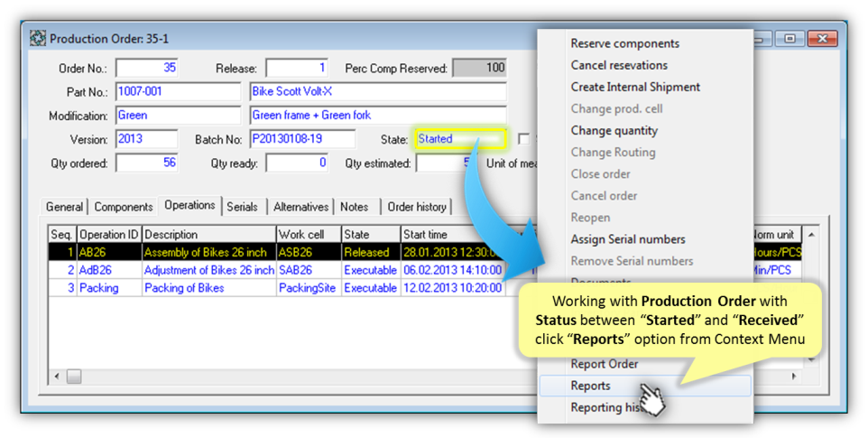Image resolution: width=868 pixels, height=438 pixels.
Task: Click the Version field 2013
Action: coord(147,139)
